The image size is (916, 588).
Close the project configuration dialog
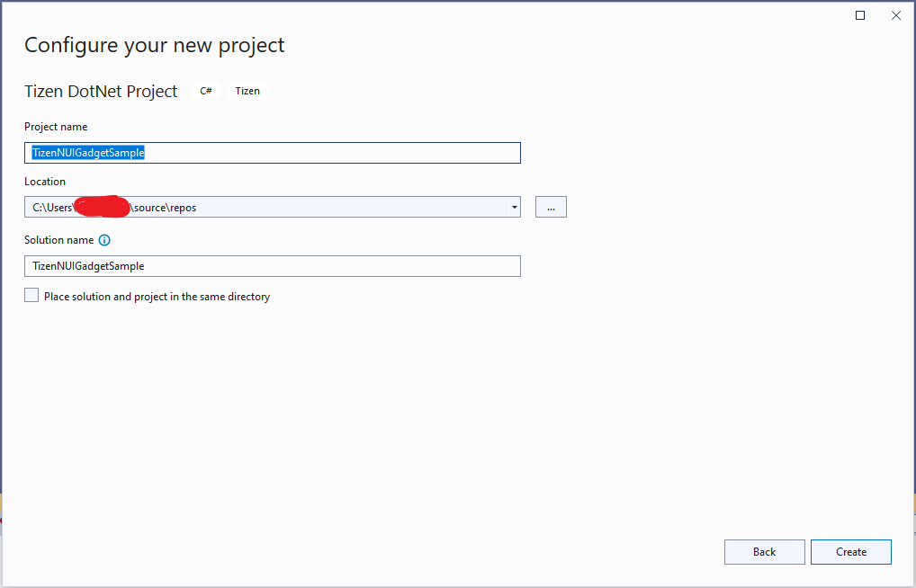coord(895,14)
